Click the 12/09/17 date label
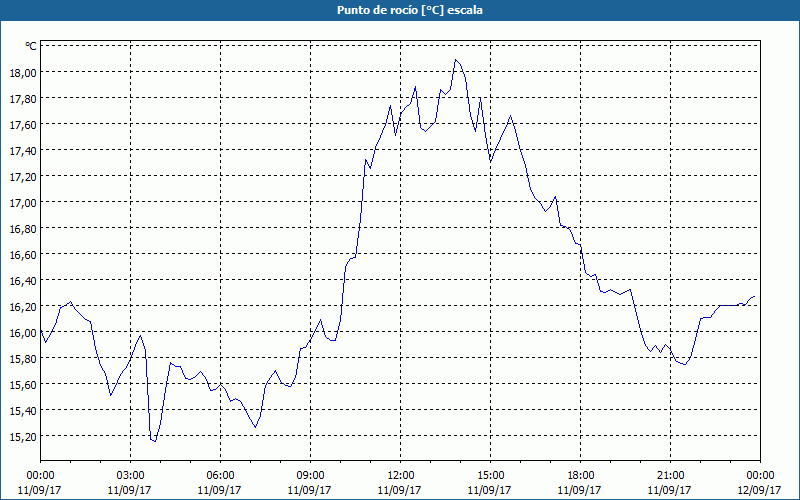This screenshot has height=500, width=800. tap(760, 490)
